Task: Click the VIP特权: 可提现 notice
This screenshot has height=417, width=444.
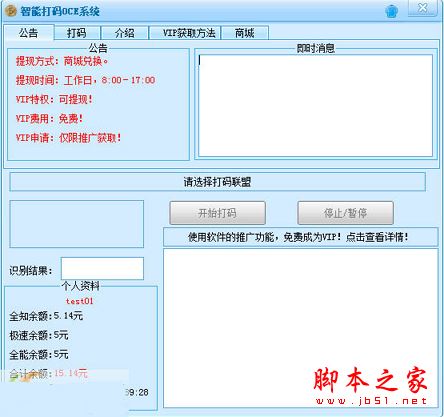Action: [x=54, y=99]
